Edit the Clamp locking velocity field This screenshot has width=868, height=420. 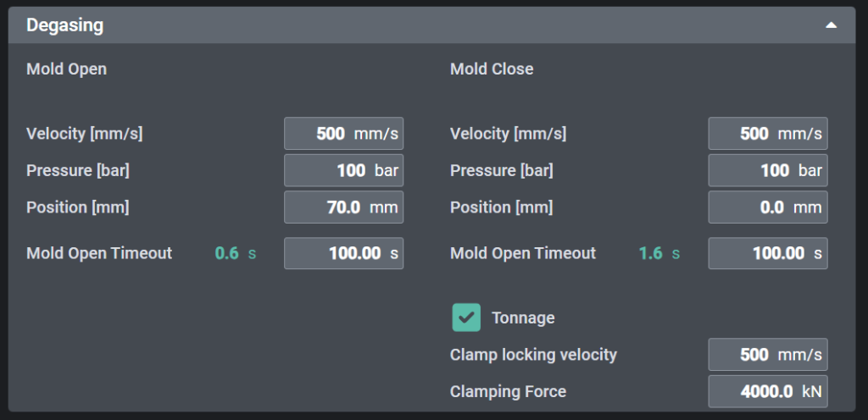click(767, 355)
